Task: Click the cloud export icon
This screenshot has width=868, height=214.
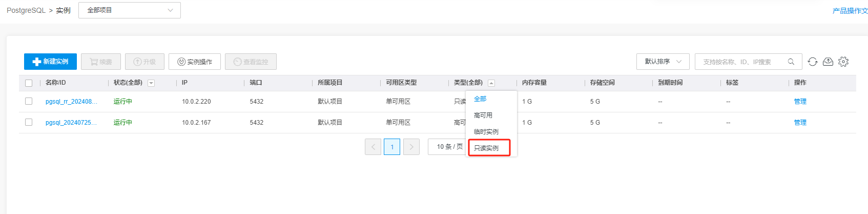Action: click(828, 62)
